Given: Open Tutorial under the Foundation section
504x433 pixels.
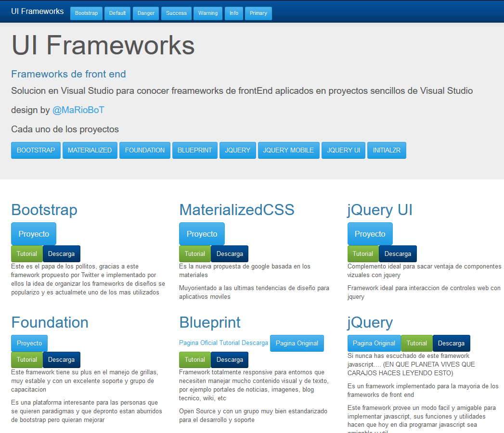Looking at the screenshot, I should (27, 360).
